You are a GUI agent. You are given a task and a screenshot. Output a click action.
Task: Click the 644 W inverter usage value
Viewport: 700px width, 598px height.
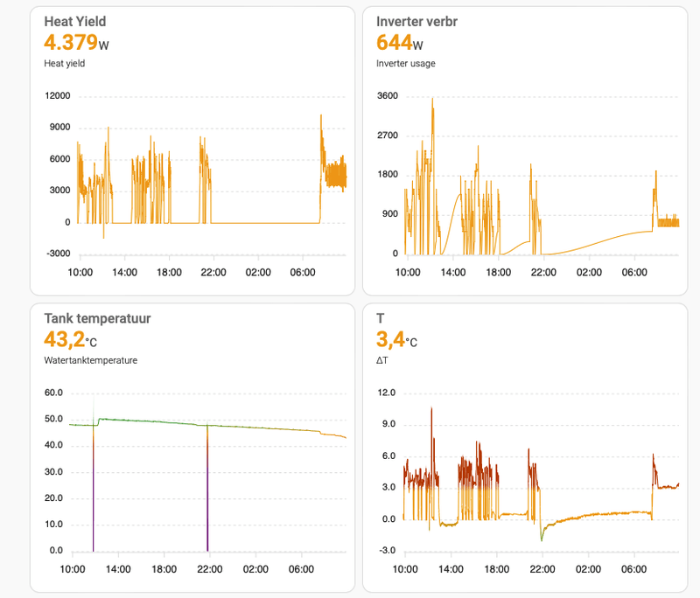click(400, 43)
